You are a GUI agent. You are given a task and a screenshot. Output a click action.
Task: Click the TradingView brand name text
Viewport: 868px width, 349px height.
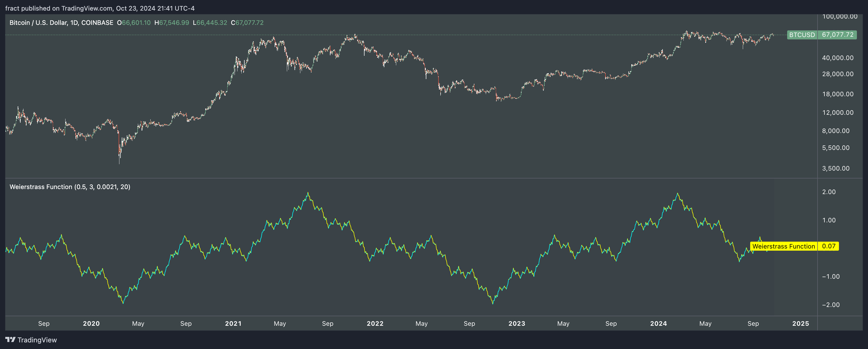37,340
